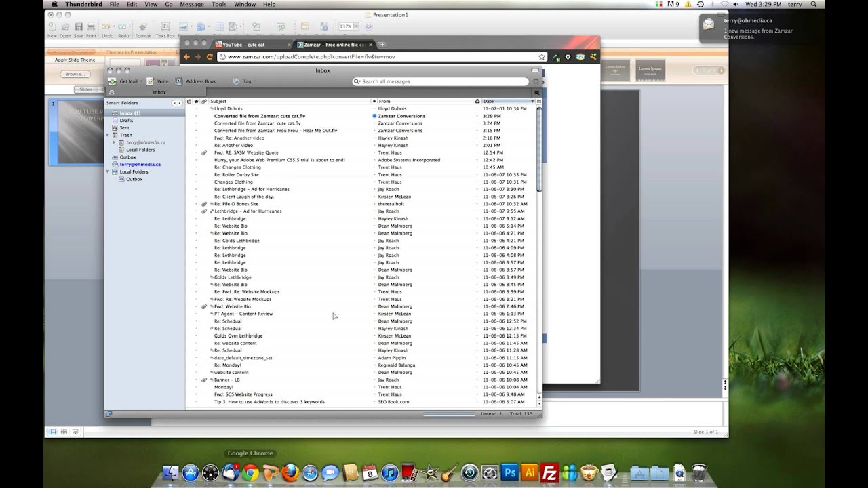Select 'Re: Client Laugh of the day.' message
Image resolution: width=868 pixels, height=488 pixels.
(x=243, y=197)
